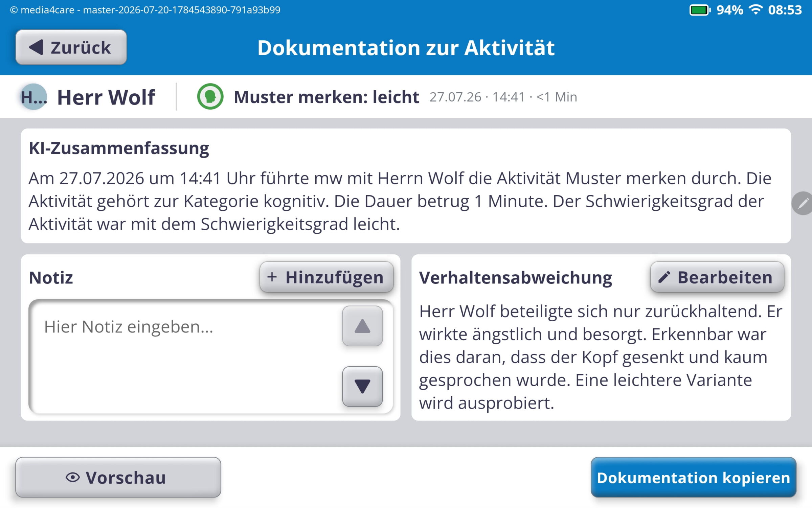812x508 pixels.
Task: Click the Verhaltensabweichung description text
Action: [601, 357]
